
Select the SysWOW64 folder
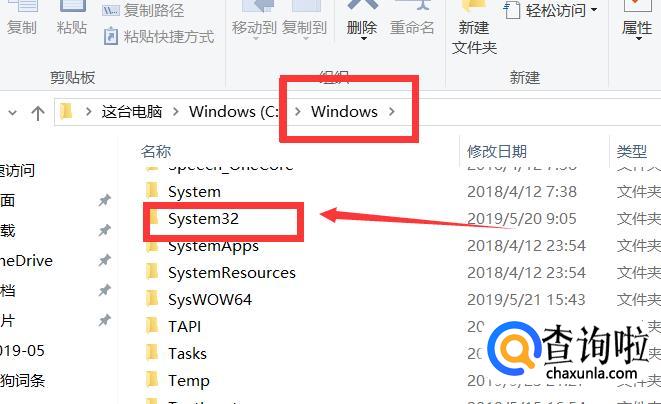click(210, 299)
